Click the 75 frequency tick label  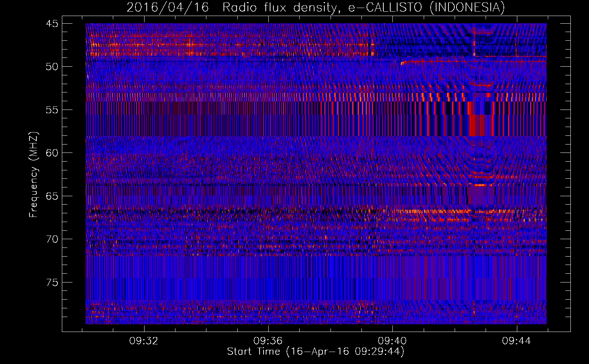click(x=52, y=282)
